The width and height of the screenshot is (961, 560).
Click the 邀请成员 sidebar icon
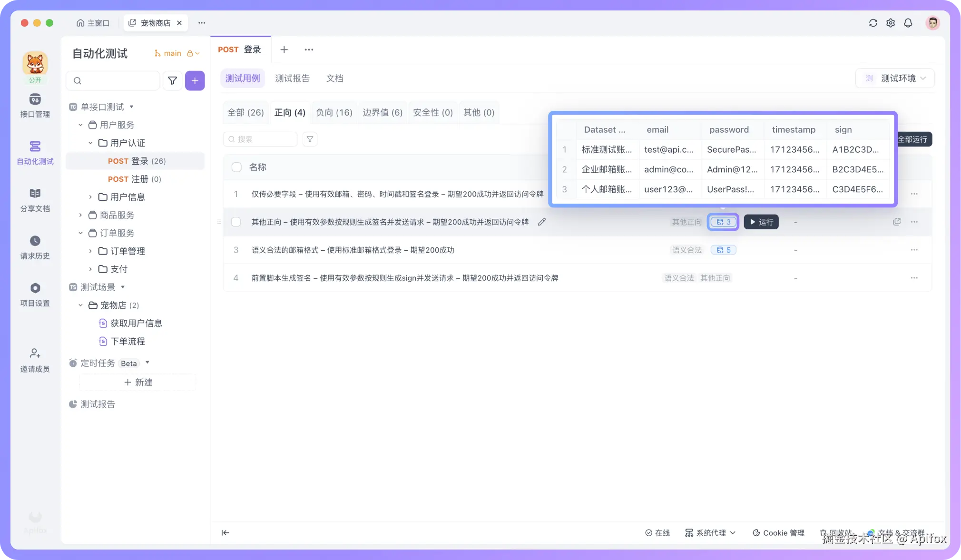(35, 360)
